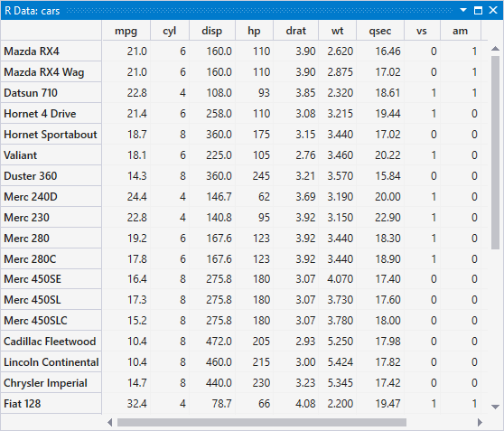Click the horizontal scrollbar thumb
Image resolution: width=504 pixels, height=431 pixels.
[262, 422]
